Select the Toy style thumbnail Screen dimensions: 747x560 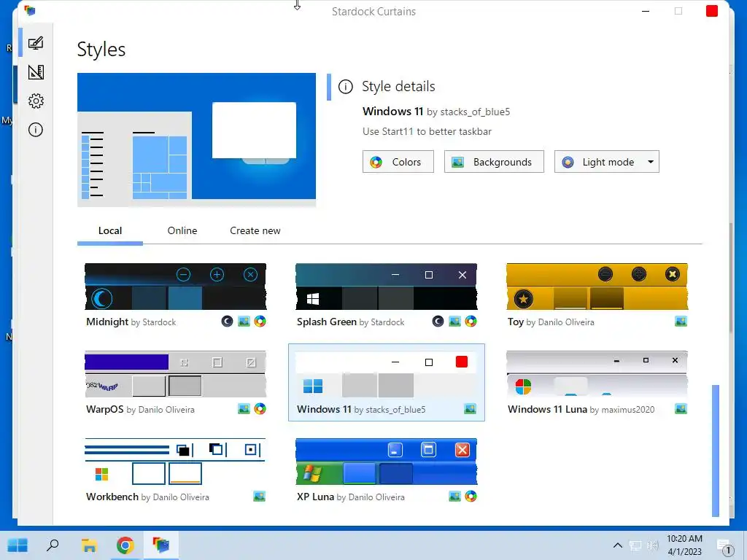(x=597, y=287)
